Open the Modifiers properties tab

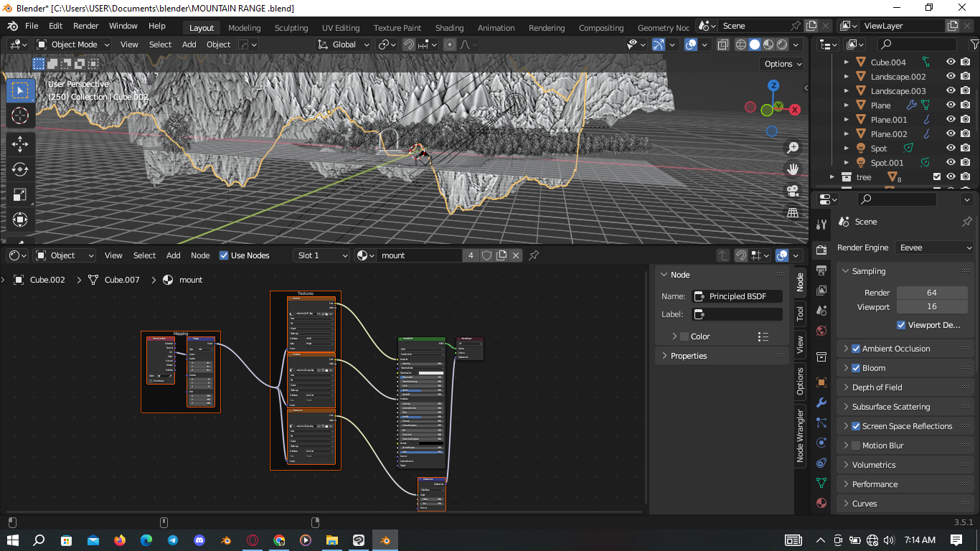(821, 402)
